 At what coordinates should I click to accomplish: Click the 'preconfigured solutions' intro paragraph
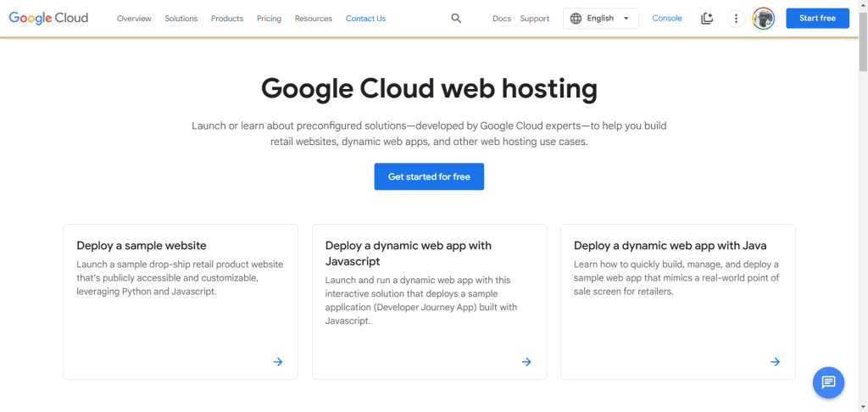coord(429,133)
